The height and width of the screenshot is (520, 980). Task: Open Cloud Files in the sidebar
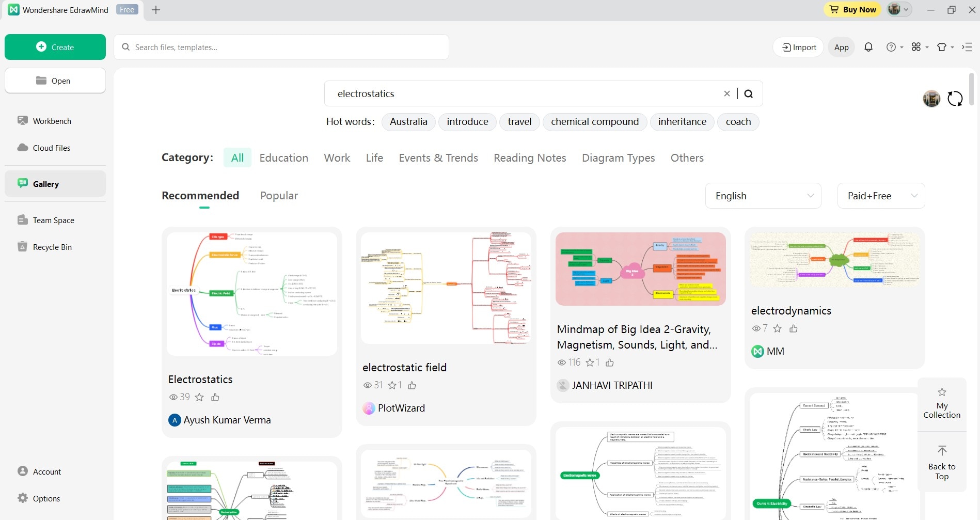coord(51,148)
